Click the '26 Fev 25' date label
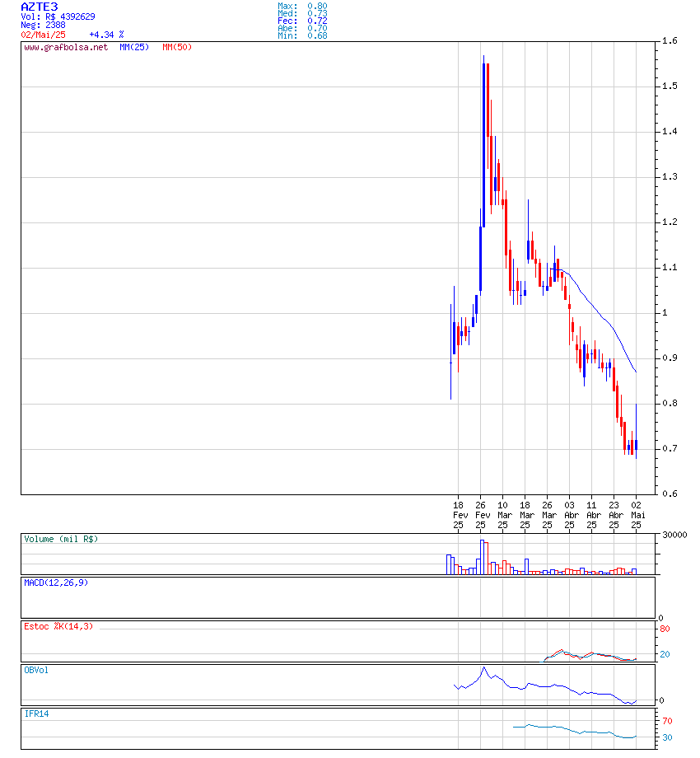Screen dimensions: 700x758 tap(482, 515)
